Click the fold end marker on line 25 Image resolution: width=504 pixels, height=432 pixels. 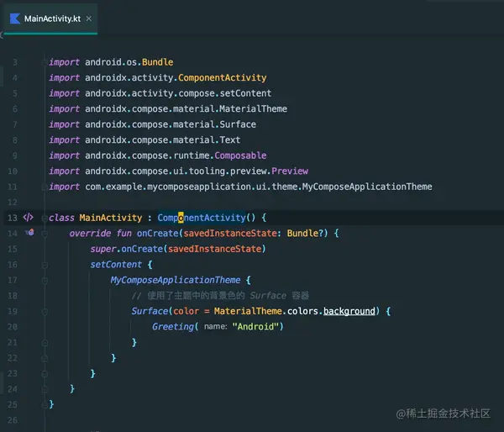click(45, 405)
